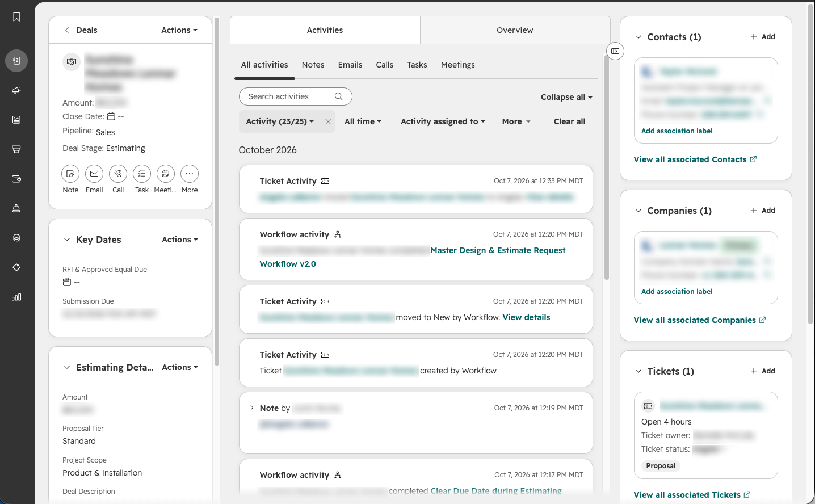Open Activity assigned to dropdown
Image resolution: width=815 pixels, height=504 pixels.
(x=443, y=121)
